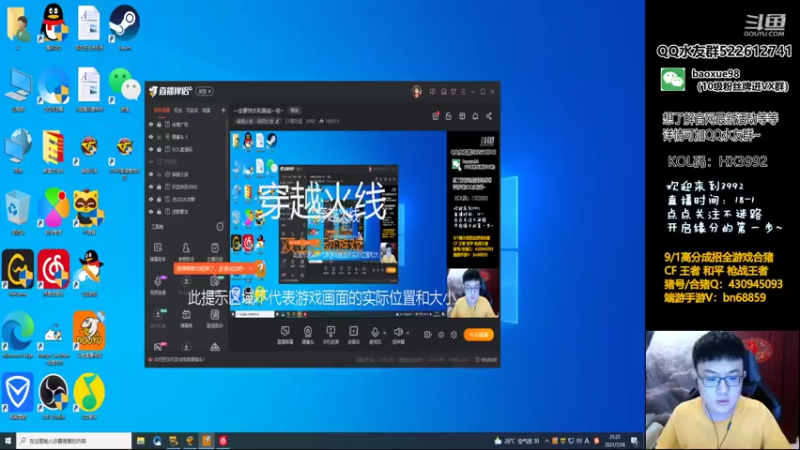
Task: Add a multimedia source from bottom toolbar
Action: point(353,335)
